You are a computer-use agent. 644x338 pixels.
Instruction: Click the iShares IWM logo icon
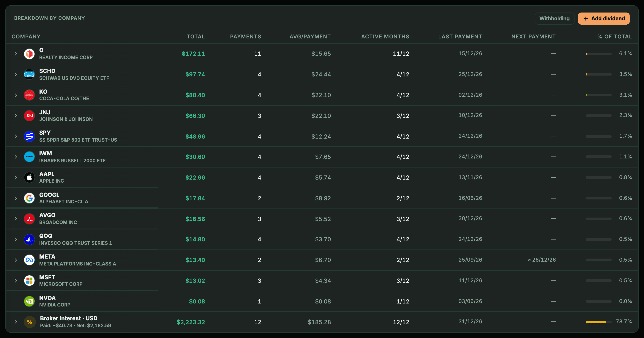point(29,157)
